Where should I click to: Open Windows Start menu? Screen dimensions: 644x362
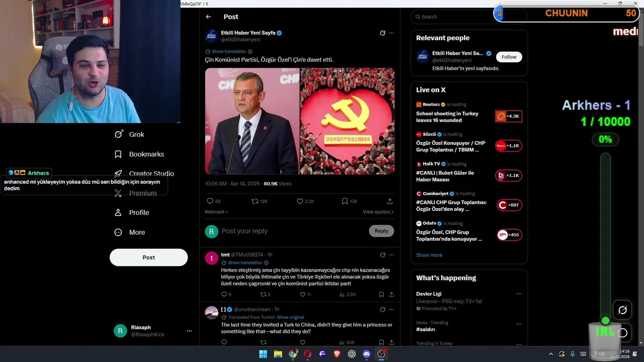coord(263,354)
